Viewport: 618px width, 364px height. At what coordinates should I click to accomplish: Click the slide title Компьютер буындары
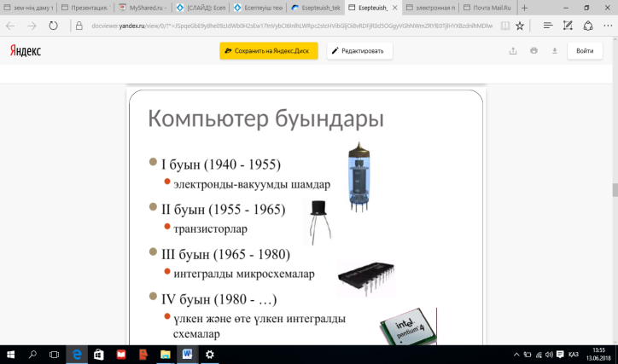[x=265, y=118]
